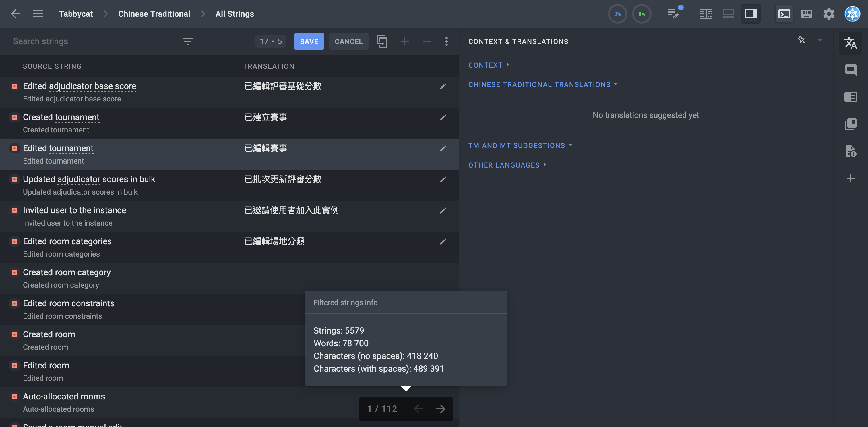Viewport: 868px width, 427px height.
Task: Click the 1 / 112 page indicator
Action: pyautogui.click(x=382, y=409)
